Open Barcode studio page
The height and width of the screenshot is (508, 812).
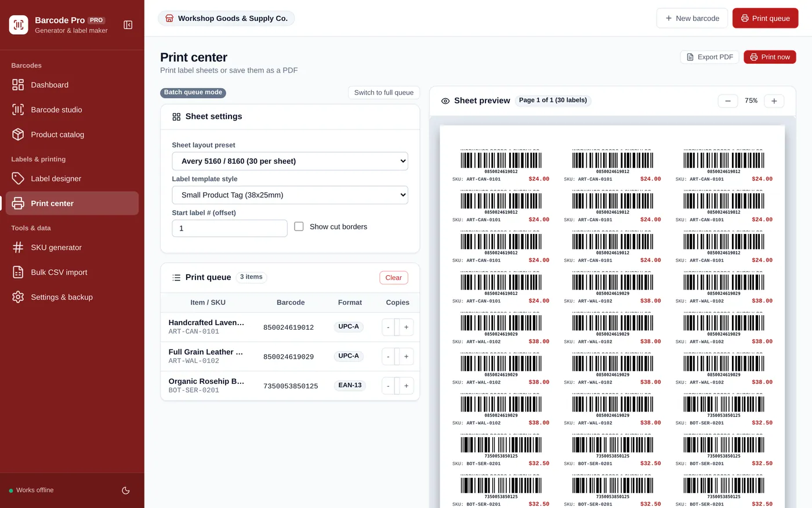click(72, 110)
